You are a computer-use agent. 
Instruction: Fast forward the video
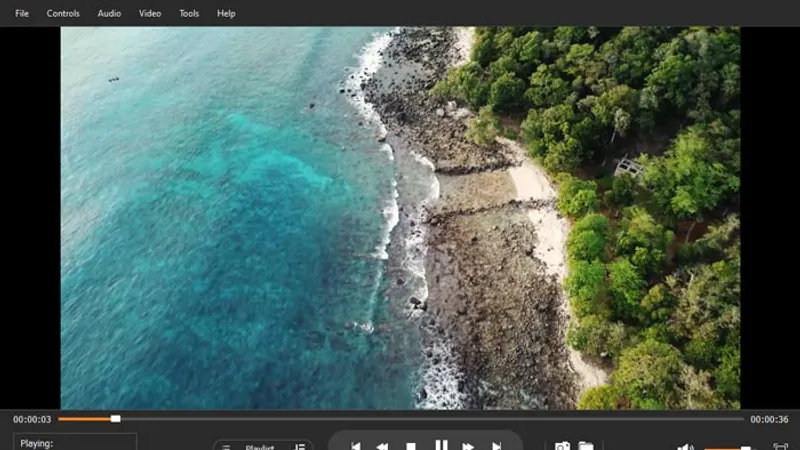tap(468, 446)
